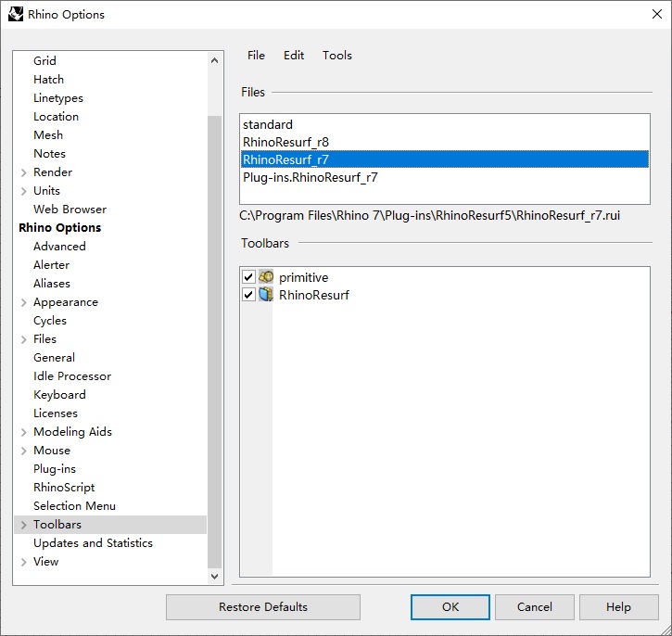Click the tree scrollbar up arrow
The width and height of the screenshot is (672, 636).
point(215,60)
